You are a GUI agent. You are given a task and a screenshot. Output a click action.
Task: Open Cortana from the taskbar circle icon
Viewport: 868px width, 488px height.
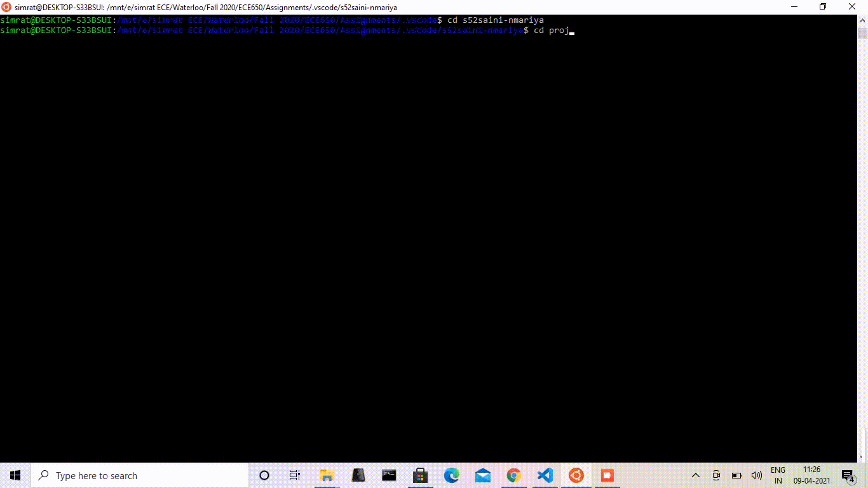click(x=264, y=475)
